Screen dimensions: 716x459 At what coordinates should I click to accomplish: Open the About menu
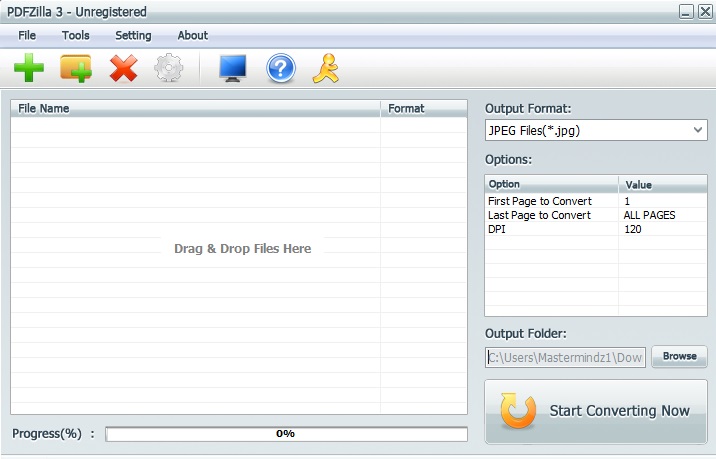pyautogui.click(x=192, y=35)
